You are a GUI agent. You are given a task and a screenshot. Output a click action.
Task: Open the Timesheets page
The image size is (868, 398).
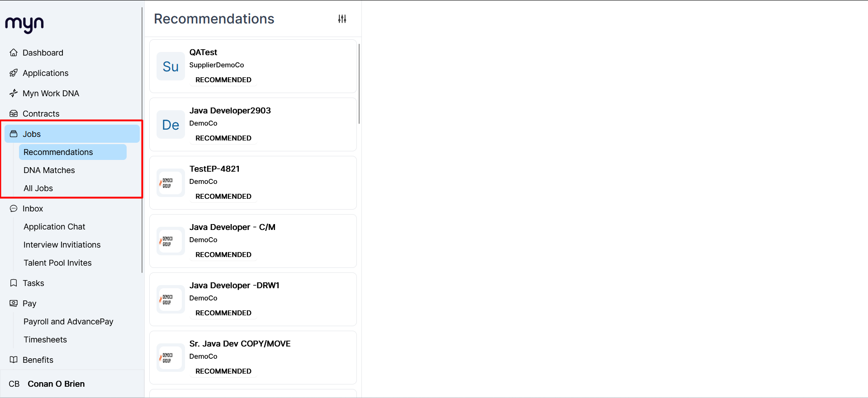click(45, 339)
